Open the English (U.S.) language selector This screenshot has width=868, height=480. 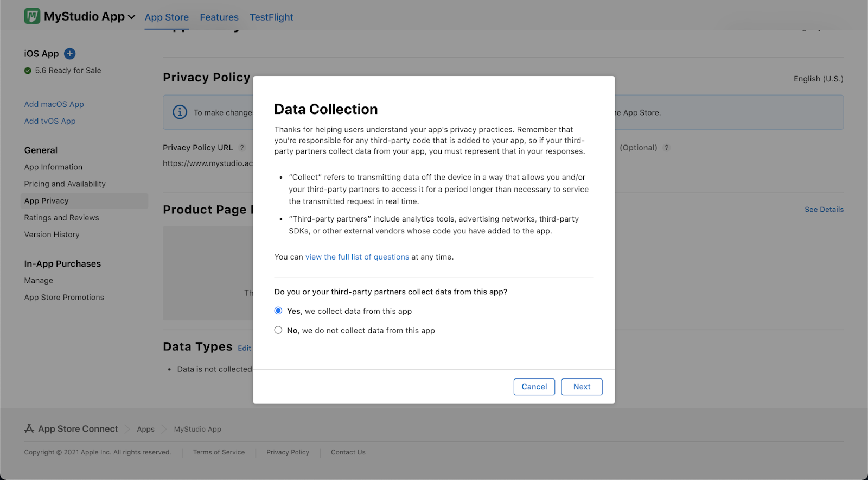[x=818, y=79]
